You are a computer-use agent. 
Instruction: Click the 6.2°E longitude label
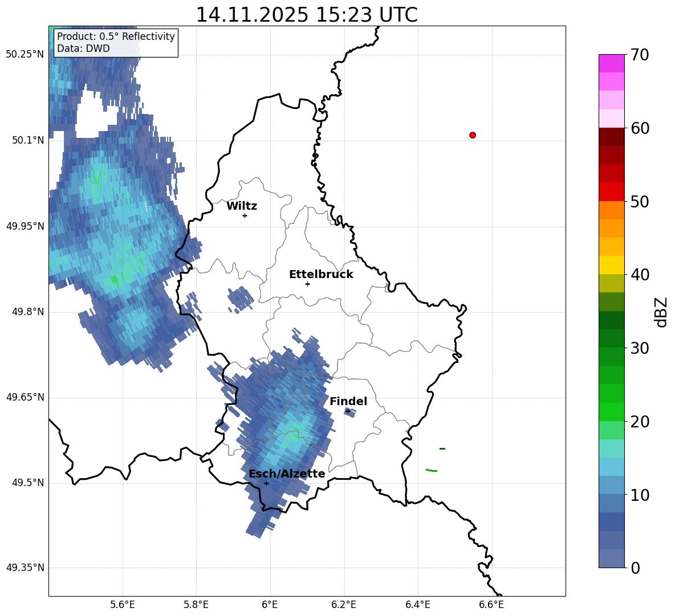[344, 605]
